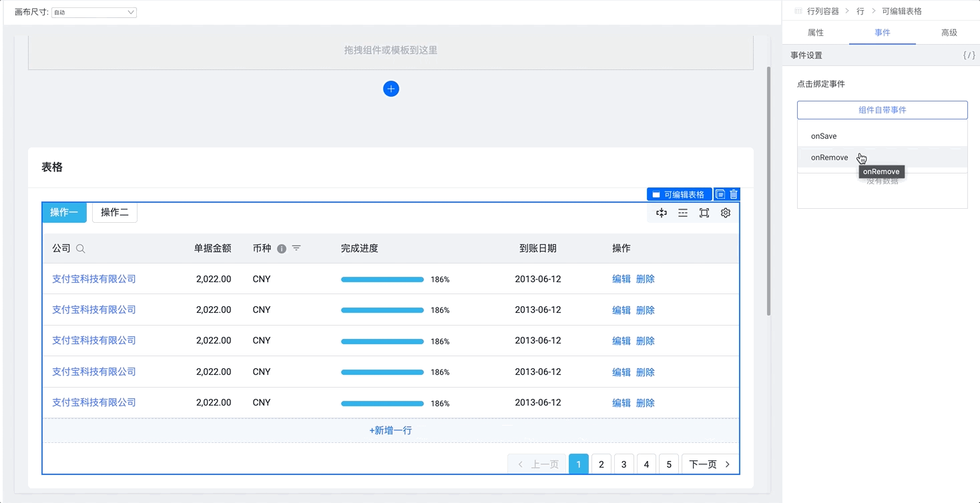This screenshot has width=980, height=503.
Task: Click +新增一行 to add a row
Action: 391,430
